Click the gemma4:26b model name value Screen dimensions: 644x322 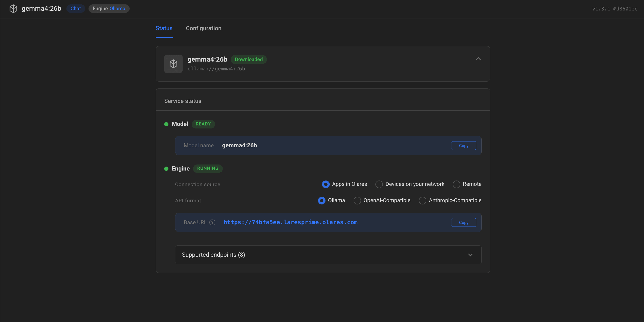click(240, 145)
